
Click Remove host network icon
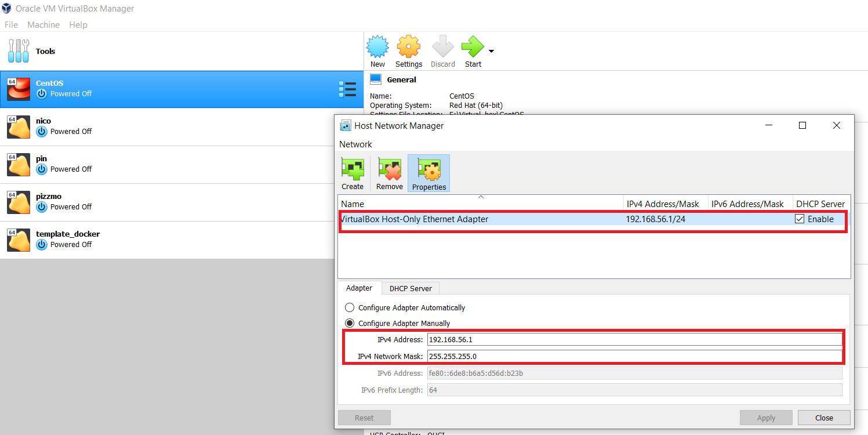(x=390, y=169)
